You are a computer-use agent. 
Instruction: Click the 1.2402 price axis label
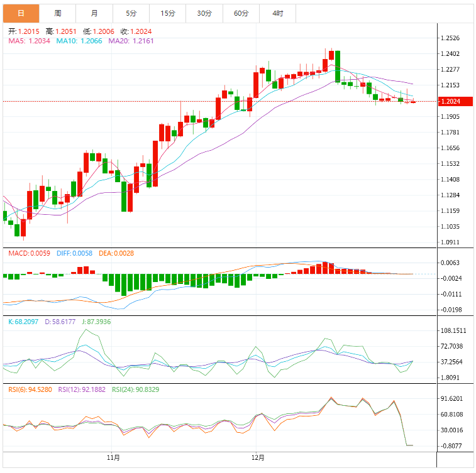coord(450,54)
